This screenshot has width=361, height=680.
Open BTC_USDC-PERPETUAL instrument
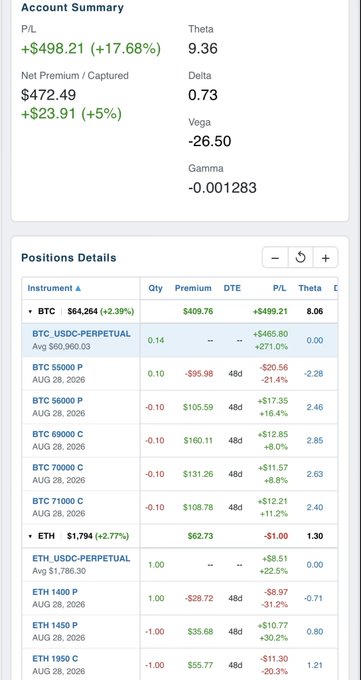pyautogui.click(x=81, y=334)
